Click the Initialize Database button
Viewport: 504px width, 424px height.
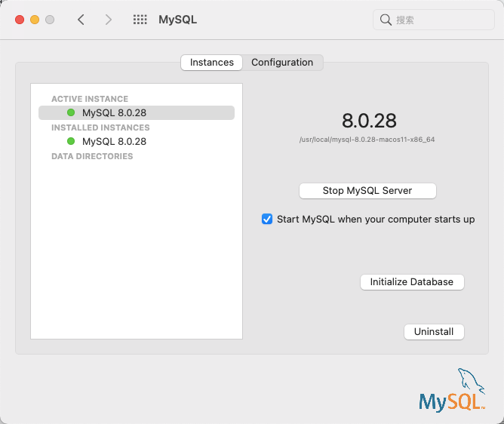pos(412,282)
